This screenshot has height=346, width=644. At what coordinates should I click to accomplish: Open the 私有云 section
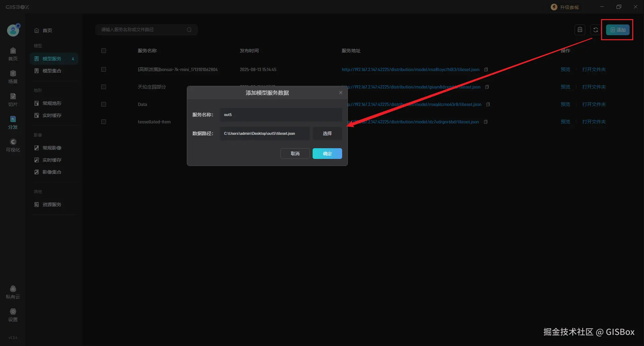[x=13, y=292]
